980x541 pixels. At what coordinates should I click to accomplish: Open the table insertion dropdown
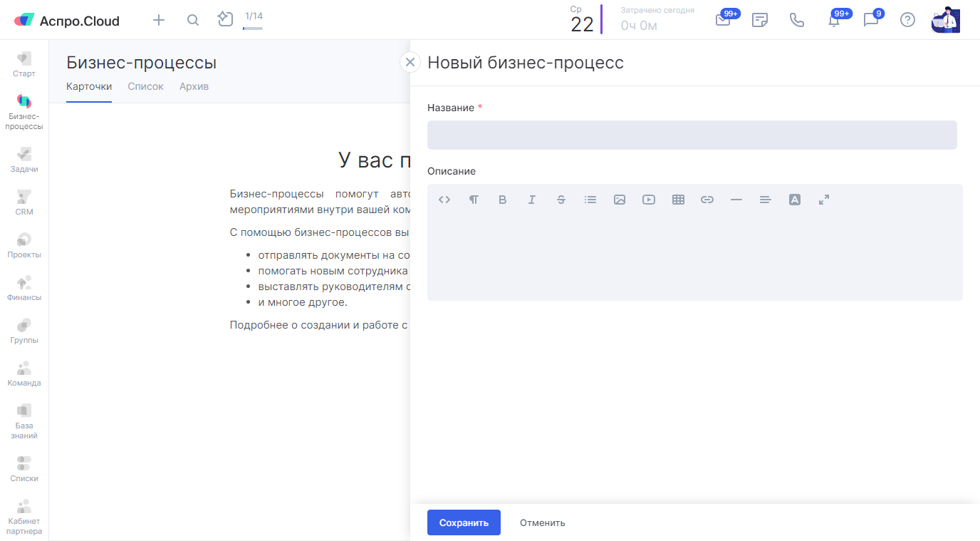pos(678,200)
